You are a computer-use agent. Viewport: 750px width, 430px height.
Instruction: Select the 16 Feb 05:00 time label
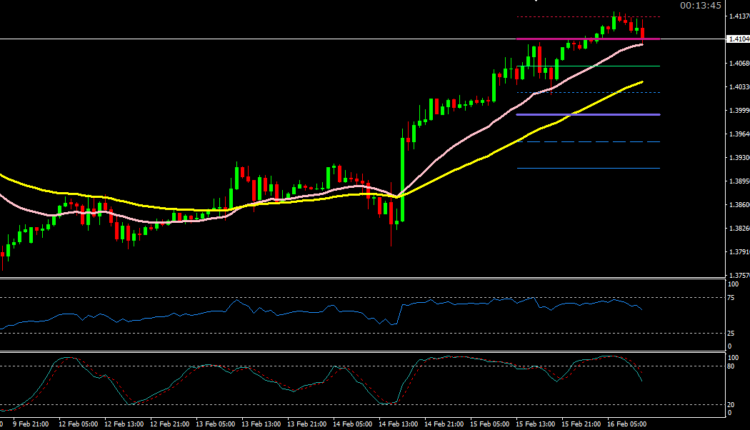pos(628,423)
